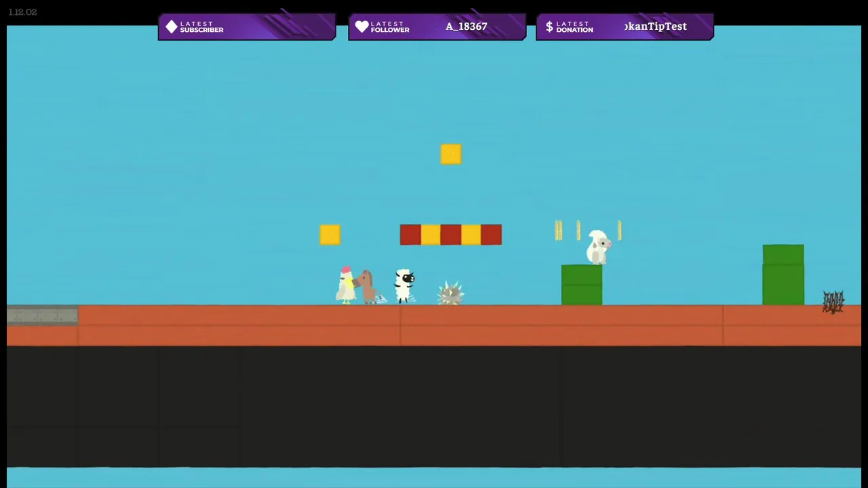
Task: Click the lone yellow block left of striped platform
Action: pyautogui.click(x=330, y=235)
